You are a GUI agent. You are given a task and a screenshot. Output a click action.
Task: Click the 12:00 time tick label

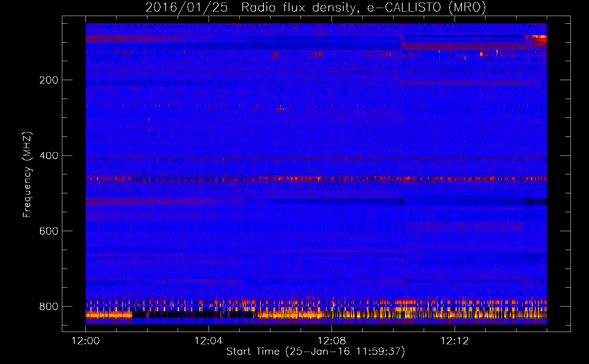coord(86,341)
